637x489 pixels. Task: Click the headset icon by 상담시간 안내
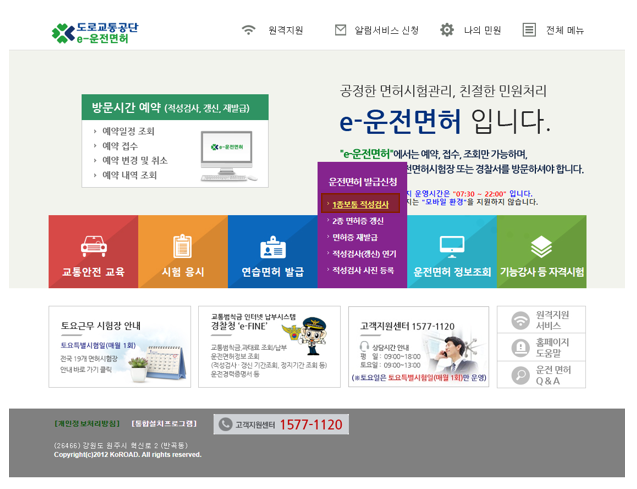(x=364, y=346)
